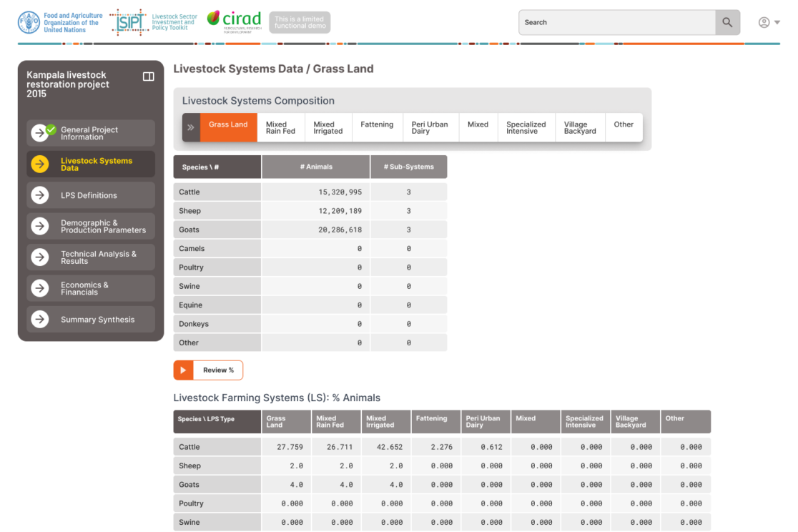Click the yellow Livestock Systems Data arrow icon
Screen dimensions: 798x532
pos(40,164)
